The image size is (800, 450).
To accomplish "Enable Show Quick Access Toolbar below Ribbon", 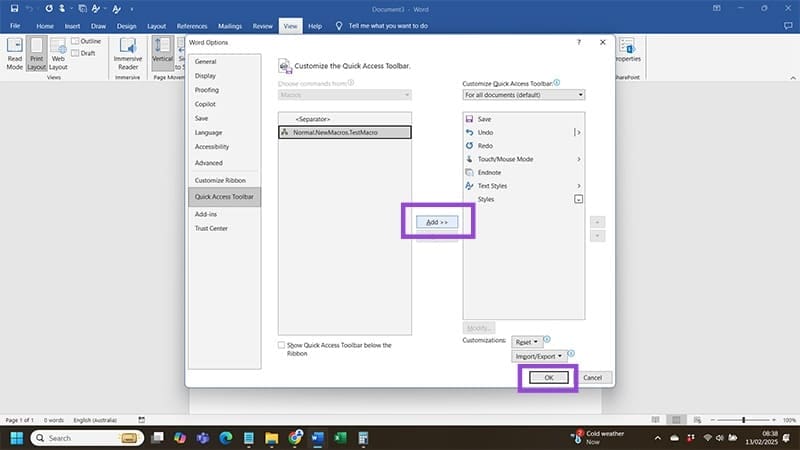I will (x=282, y=345).
